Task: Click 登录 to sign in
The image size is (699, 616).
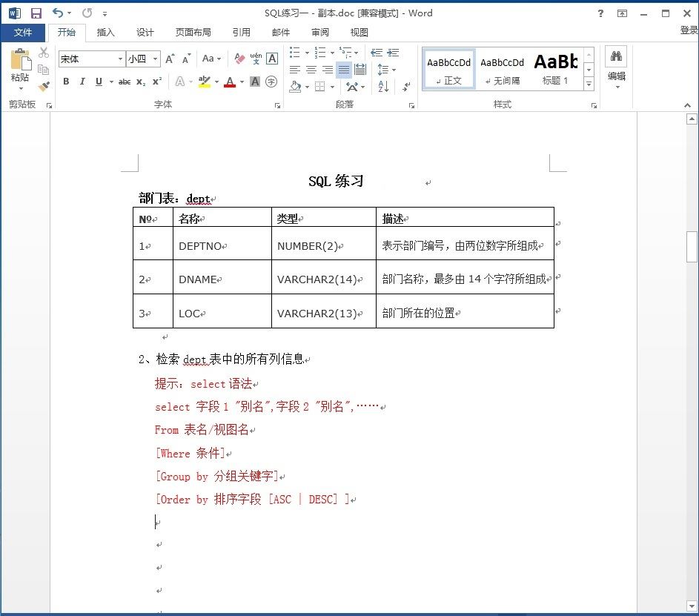Action: (689, 30)
